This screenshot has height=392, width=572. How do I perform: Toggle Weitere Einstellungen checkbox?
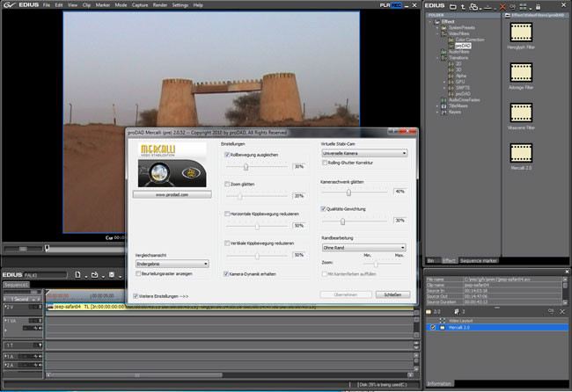[x=136, y=296]
